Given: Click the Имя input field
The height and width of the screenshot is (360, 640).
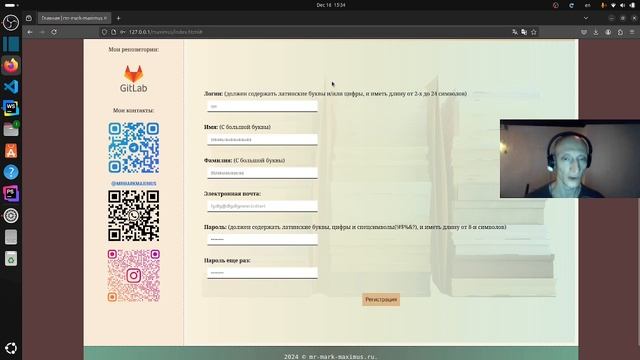Looking at the screenshot, I should click(x=262, y=140).
